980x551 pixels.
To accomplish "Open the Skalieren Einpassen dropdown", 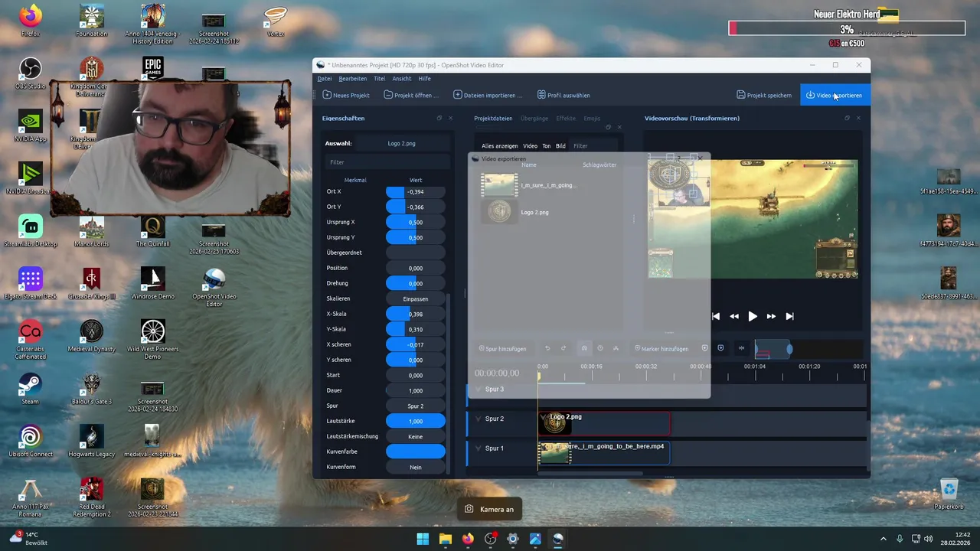I will [x=416, y=298].
